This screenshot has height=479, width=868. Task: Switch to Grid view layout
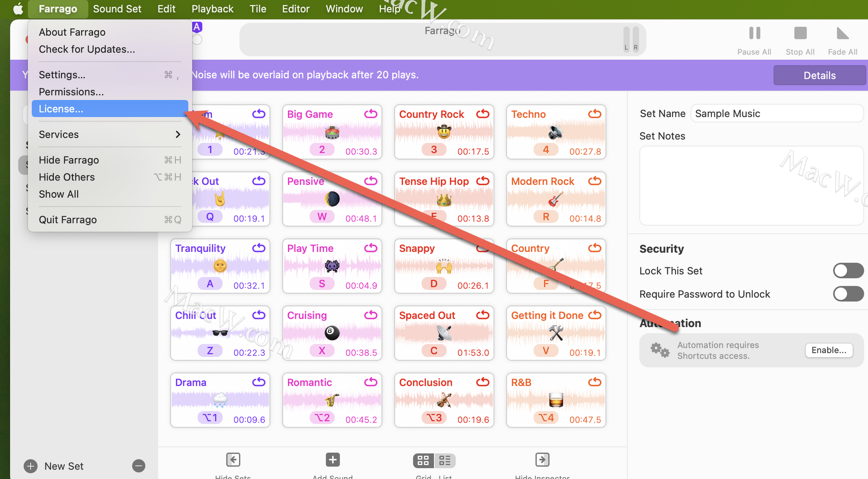tap(424, 460)
